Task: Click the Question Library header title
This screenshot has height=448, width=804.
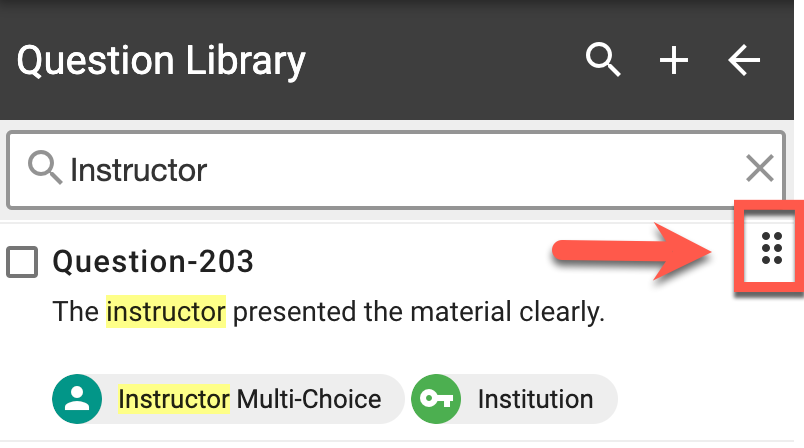Action: pyautogui.click(x=160, y=61)
